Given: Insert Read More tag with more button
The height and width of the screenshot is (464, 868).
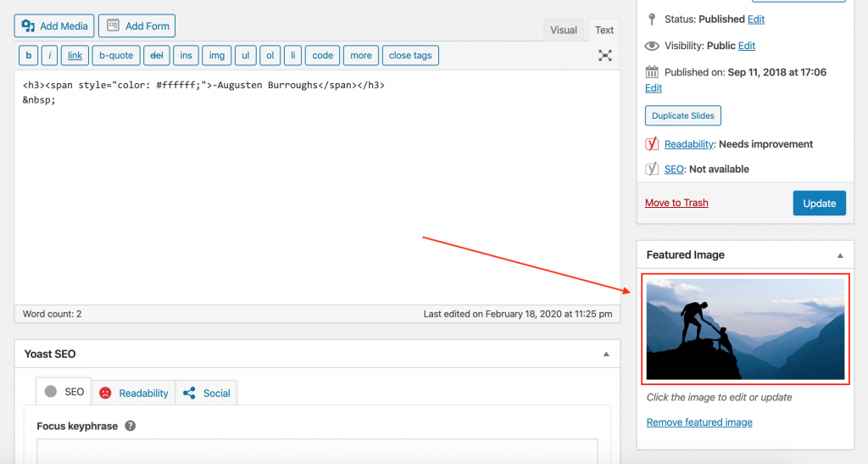Looking at the screenshot, I should click(361, 55).
